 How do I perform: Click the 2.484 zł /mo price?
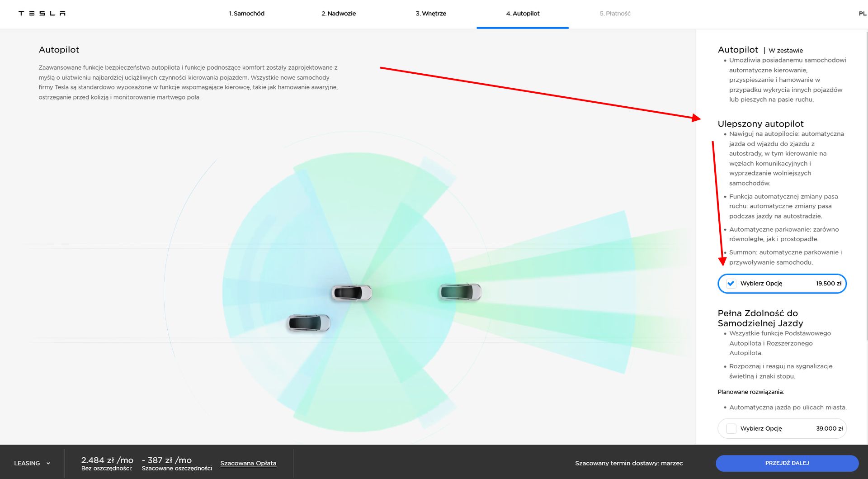[107, 460]
